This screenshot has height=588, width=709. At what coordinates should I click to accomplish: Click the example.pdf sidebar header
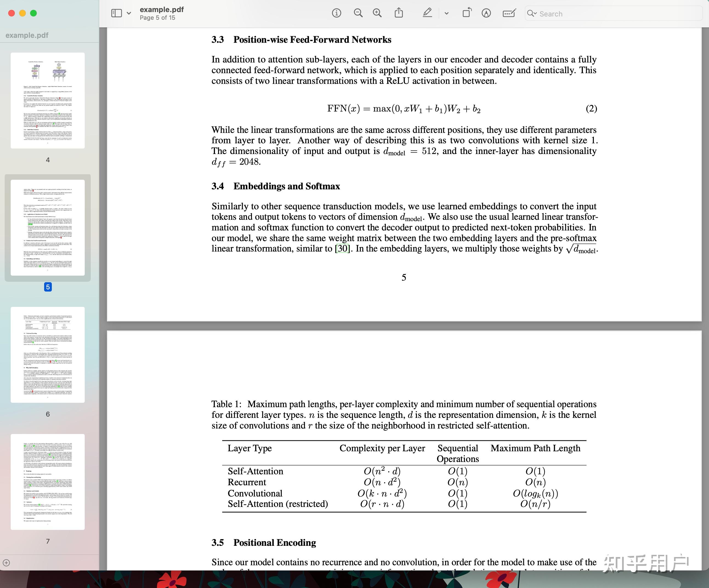[27, 35]
